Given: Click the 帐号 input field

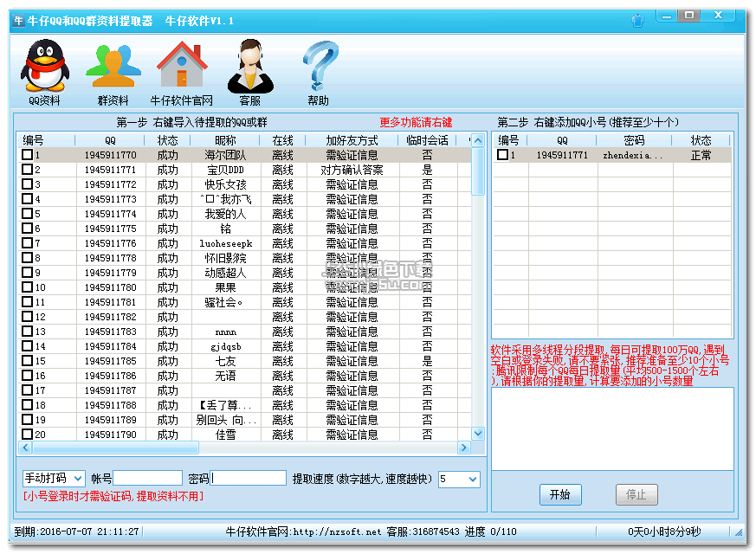Looking at the screenshot, I should click(147, 479).
